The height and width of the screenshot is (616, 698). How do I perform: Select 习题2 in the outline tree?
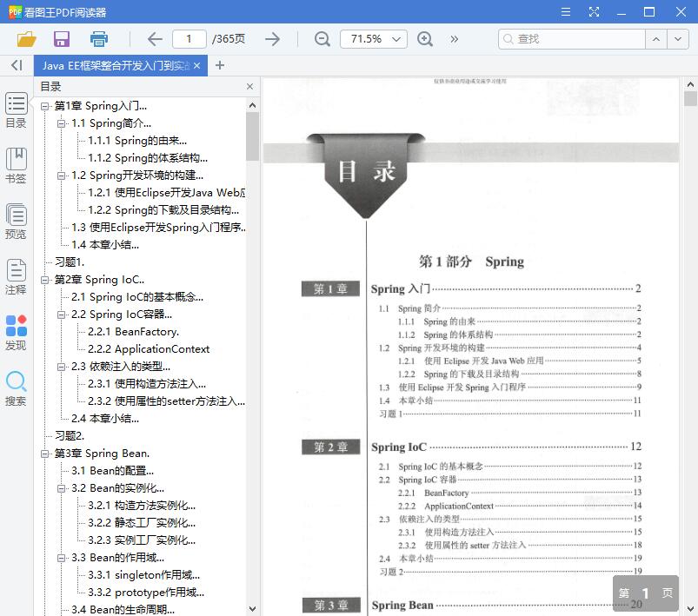point(70,436)
